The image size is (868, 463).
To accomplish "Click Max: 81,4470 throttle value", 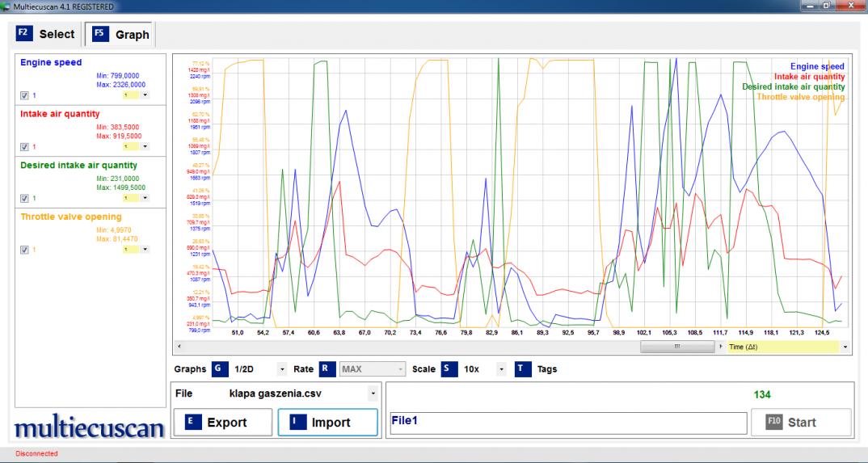I will (x=117, y=239).
